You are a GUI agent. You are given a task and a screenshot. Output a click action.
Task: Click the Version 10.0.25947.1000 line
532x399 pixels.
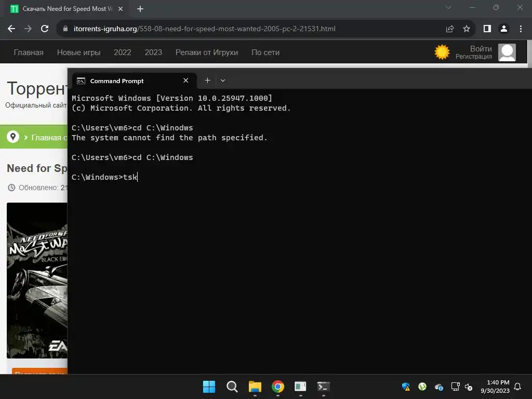[x=172, y=98]
